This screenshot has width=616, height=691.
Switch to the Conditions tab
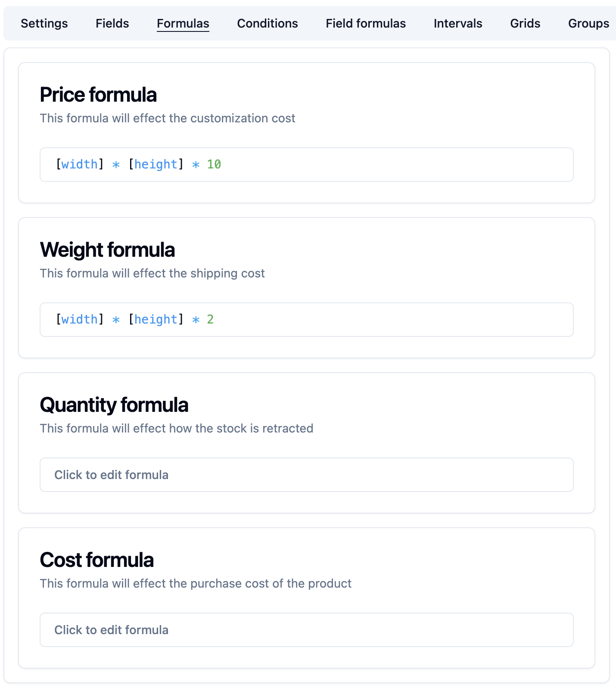(267, 23)
